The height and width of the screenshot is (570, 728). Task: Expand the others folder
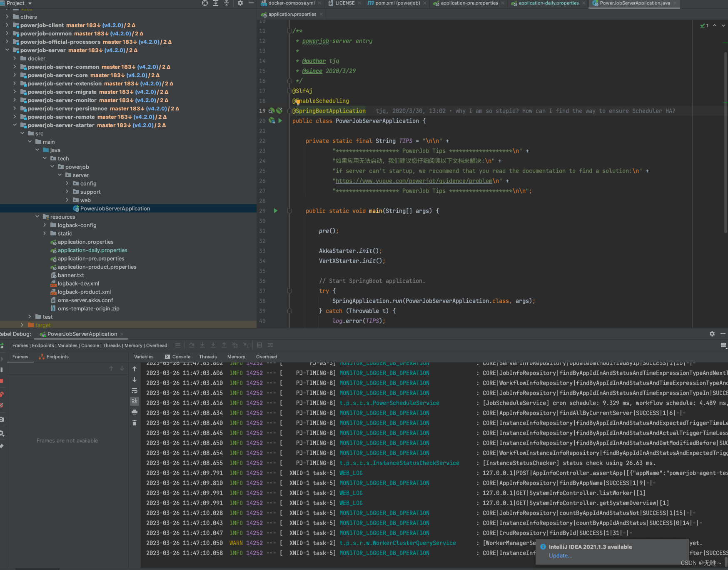coord(7,17)
